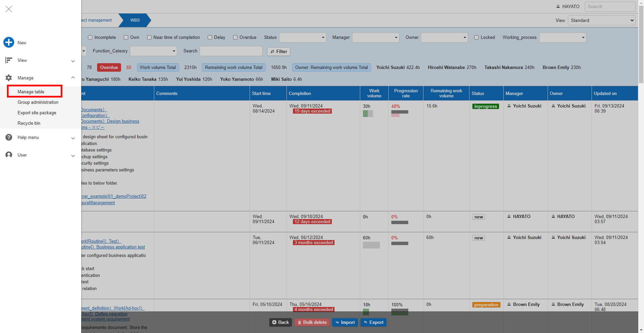Image resolution: width=644 pixels, height=333 pixels.
Task: Click the Import button
Action: [345, 323]
